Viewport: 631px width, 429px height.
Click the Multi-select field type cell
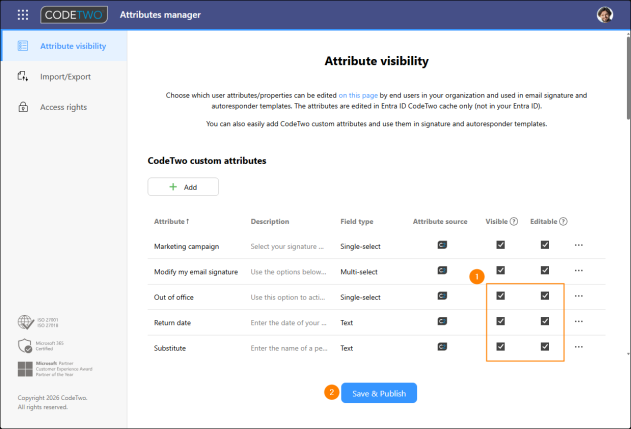tap(359, 272)
